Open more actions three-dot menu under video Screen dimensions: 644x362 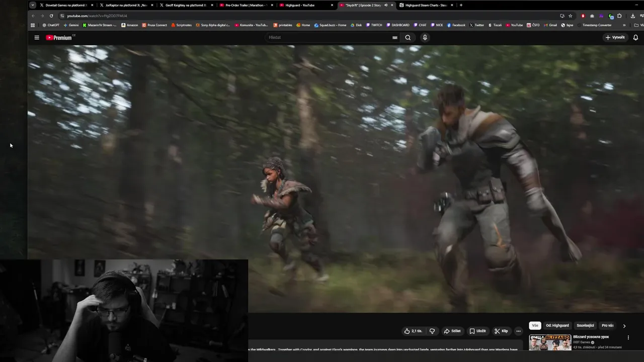click(518, 331)
